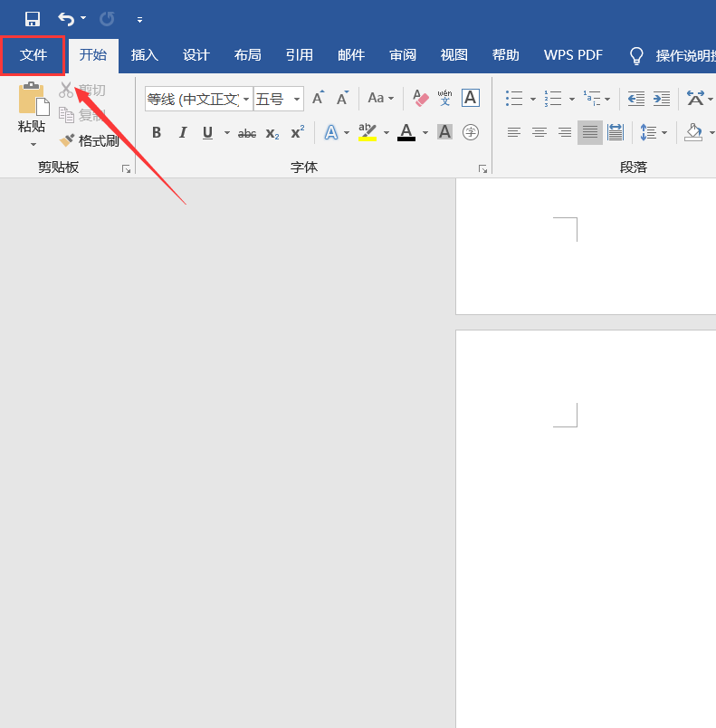Click the Redo icon in quick access toolbar

(x=107, y=19)
